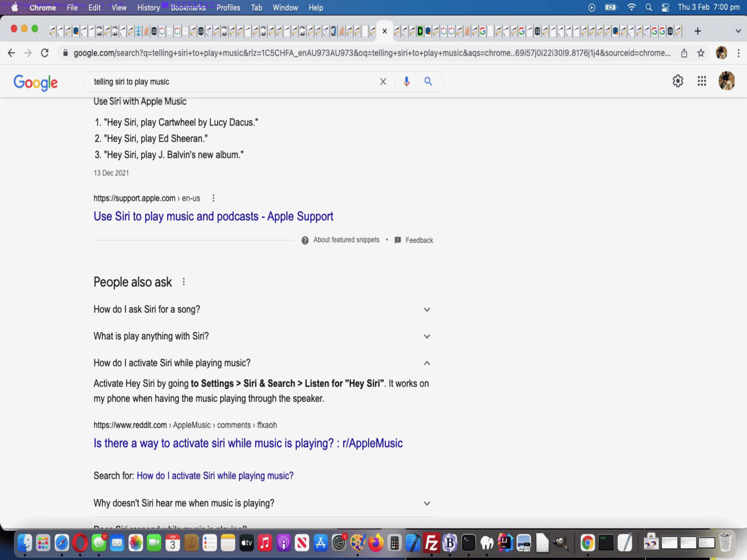The height and width of the screenshot is (560, 747).
Task: Open Podcasts from the Dock
Action: (284, 543)
